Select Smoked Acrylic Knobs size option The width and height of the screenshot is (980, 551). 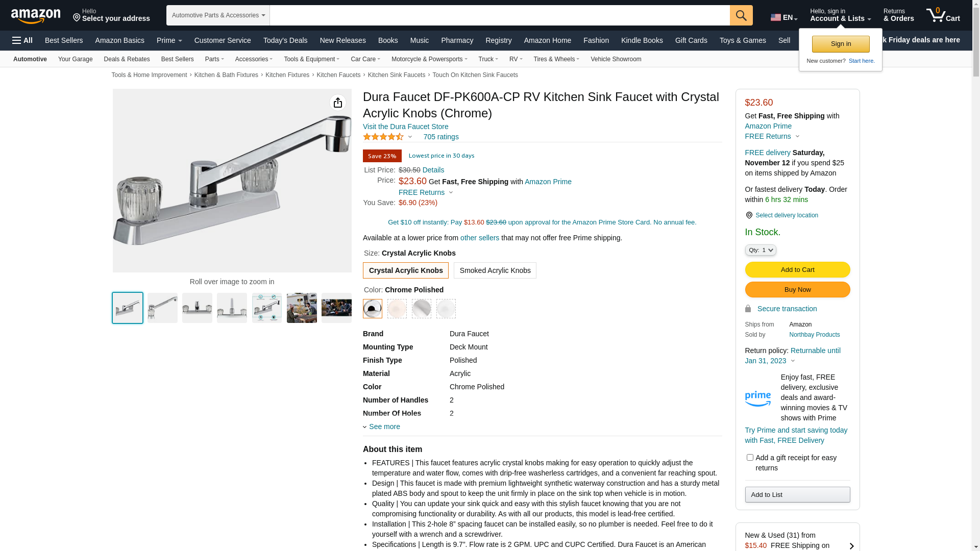point(495,270)
